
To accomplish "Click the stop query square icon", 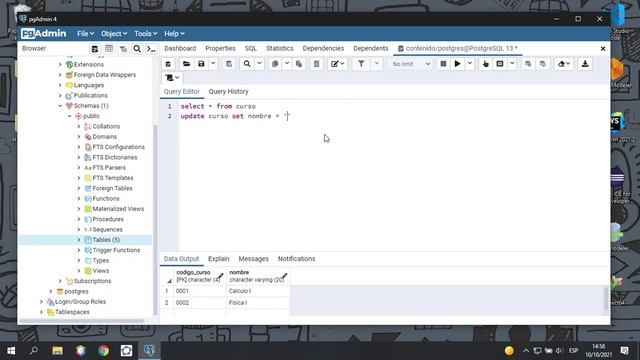I will (443, 64).
